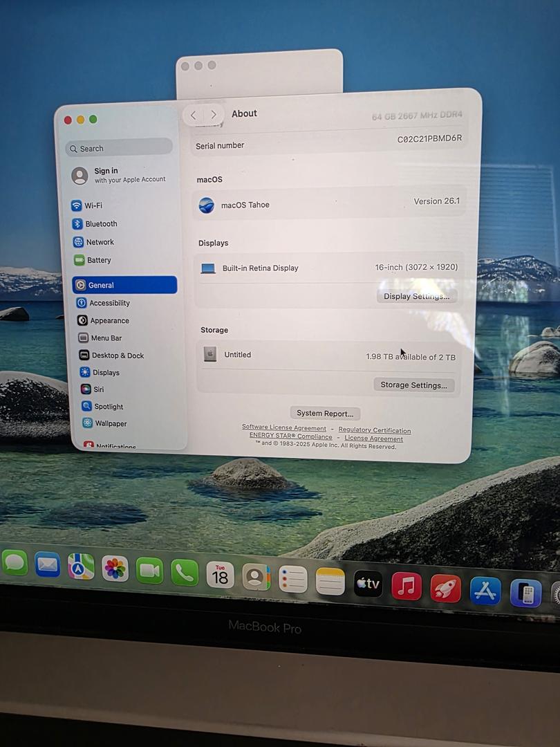Open the Battery settings pane
The image size is (560, 747).
pyautogui.click(x=98, y=260)
